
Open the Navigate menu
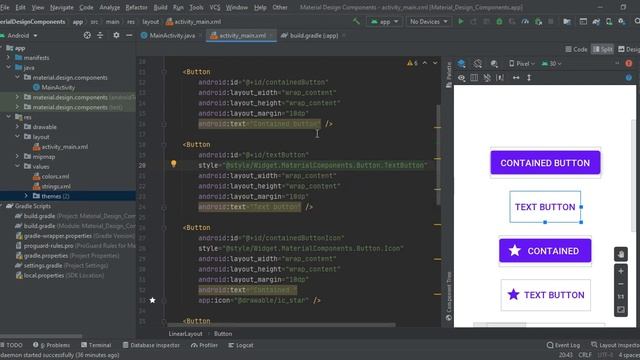(x=62, y=7)
